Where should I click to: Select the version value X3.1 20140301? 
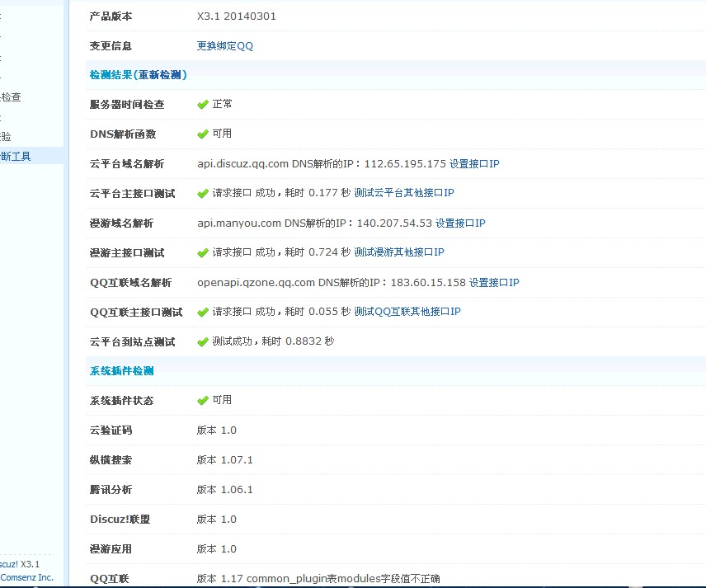point(237,16)
